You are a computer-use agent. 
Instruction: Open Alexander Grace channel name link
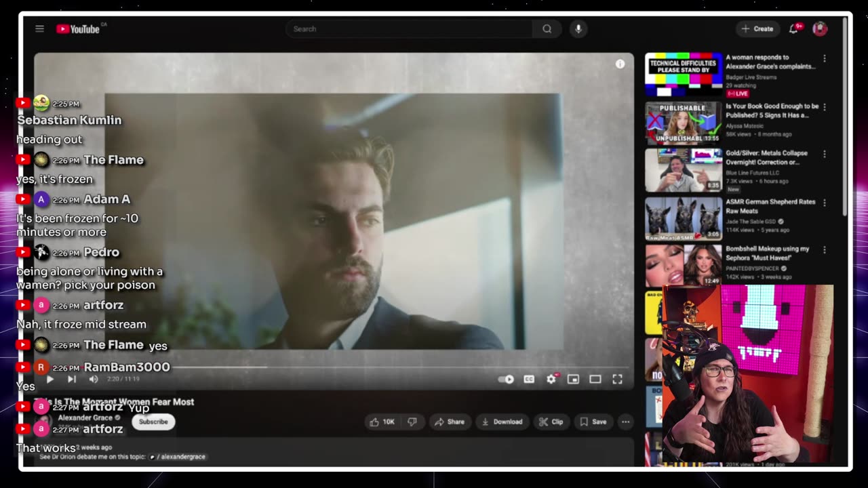(85, 418)
